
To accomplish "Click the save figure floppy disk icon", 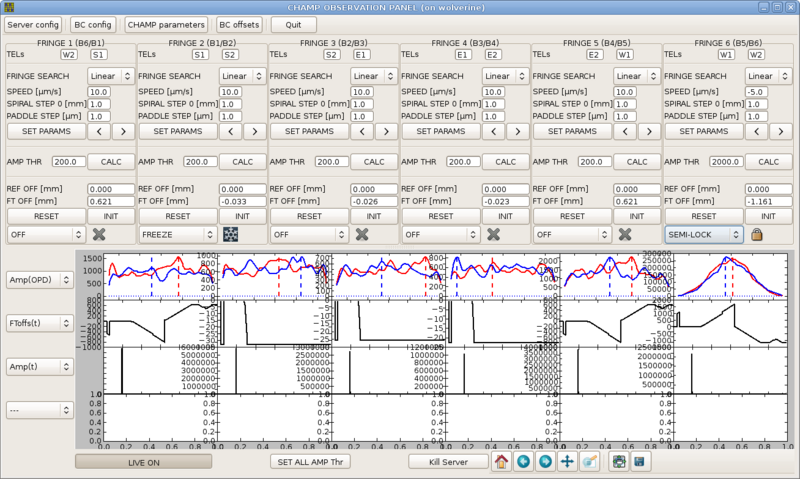I will point(639,462).
